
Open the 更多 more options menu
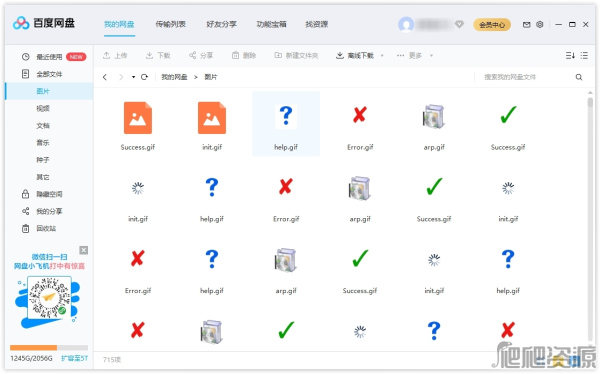point(409,56)
